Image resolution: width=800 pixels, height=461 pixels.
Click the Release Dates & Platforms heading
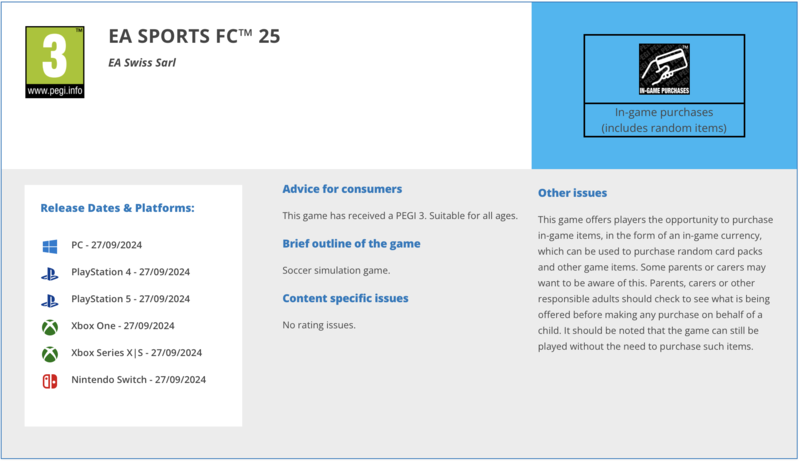[117, 208]
